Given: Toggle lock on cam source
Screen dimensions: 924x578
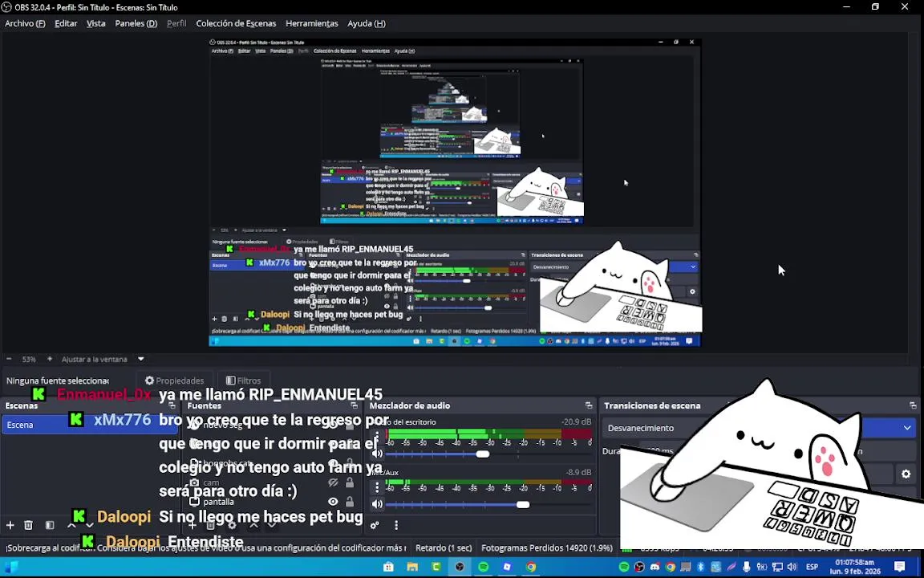Looking at the screenshot, I should pyautogui.click(x=350, y=482).
